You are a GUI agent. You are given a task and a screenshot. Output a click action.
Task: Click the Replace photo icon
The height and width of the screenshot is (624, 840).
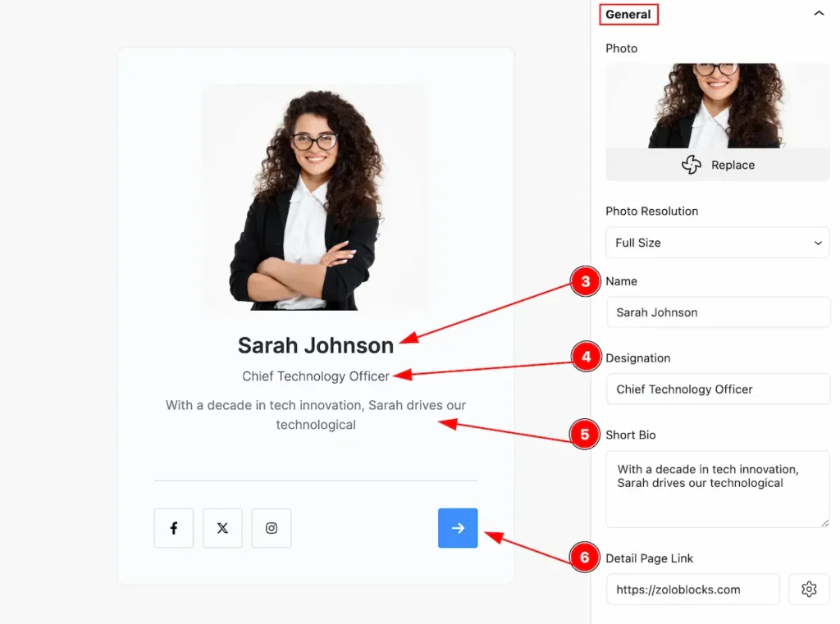coord(692,165)
